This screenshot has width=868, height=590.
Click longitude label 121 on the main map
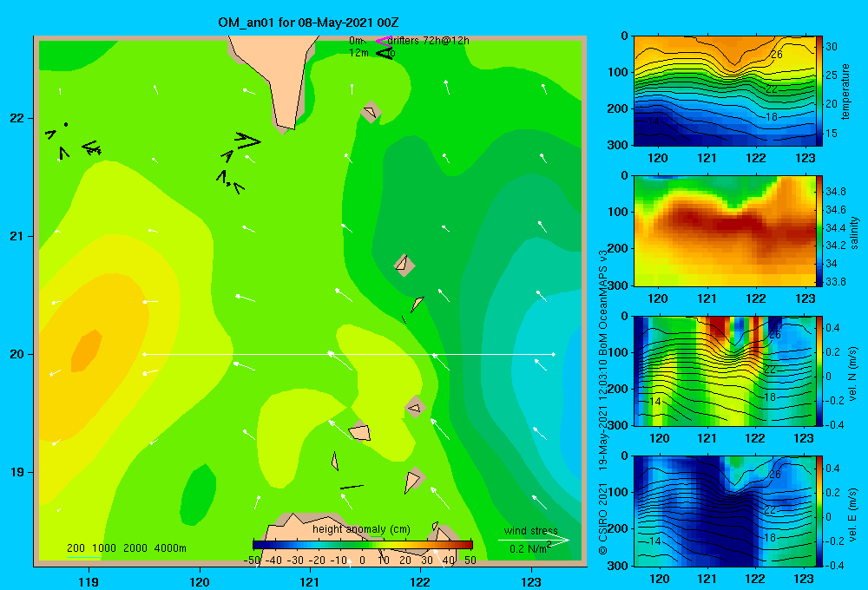(x=310, y=581)
